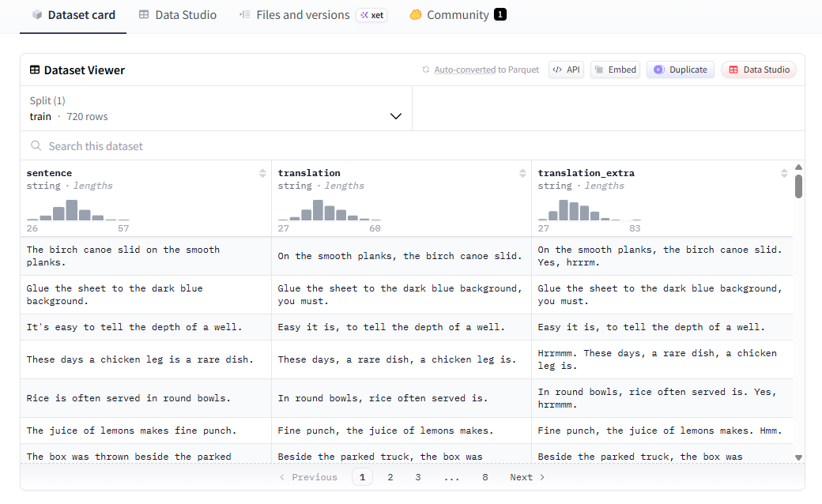Click the sentence lengths histogram
This screenshot has width=822, height=504.
(x=78, y=210)
